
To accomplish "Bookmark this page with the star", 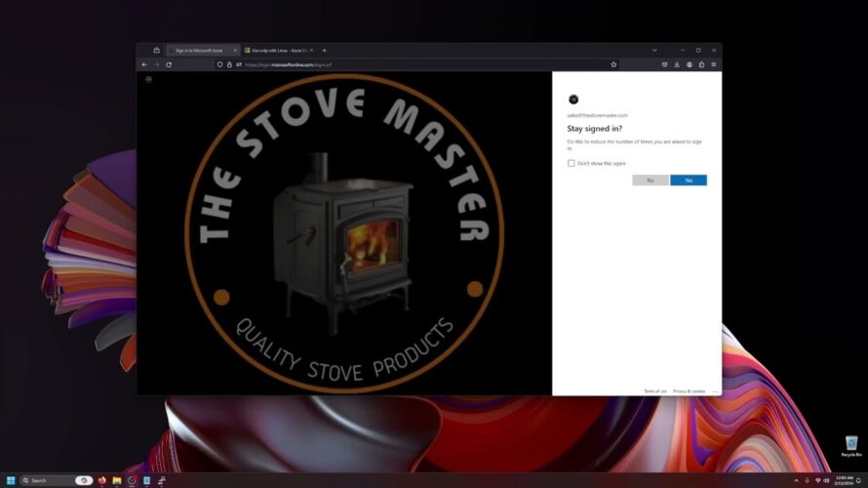I will pos(613,64).
